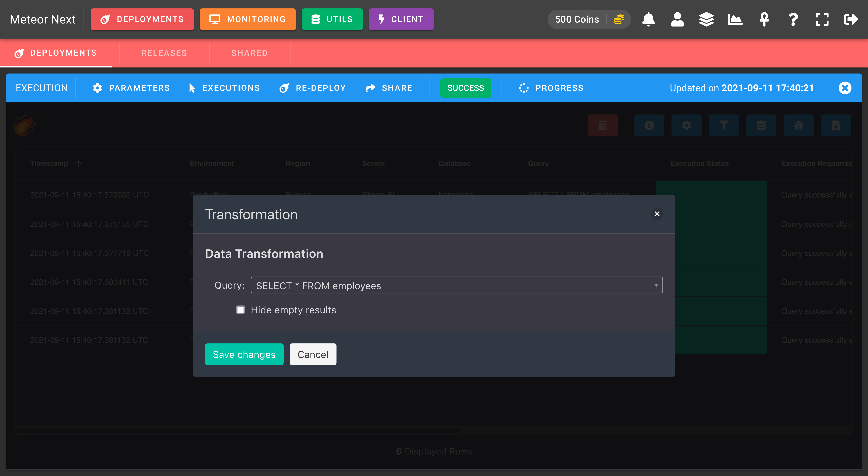
Task: Click the database transformation button
Action: click(761, 125)
